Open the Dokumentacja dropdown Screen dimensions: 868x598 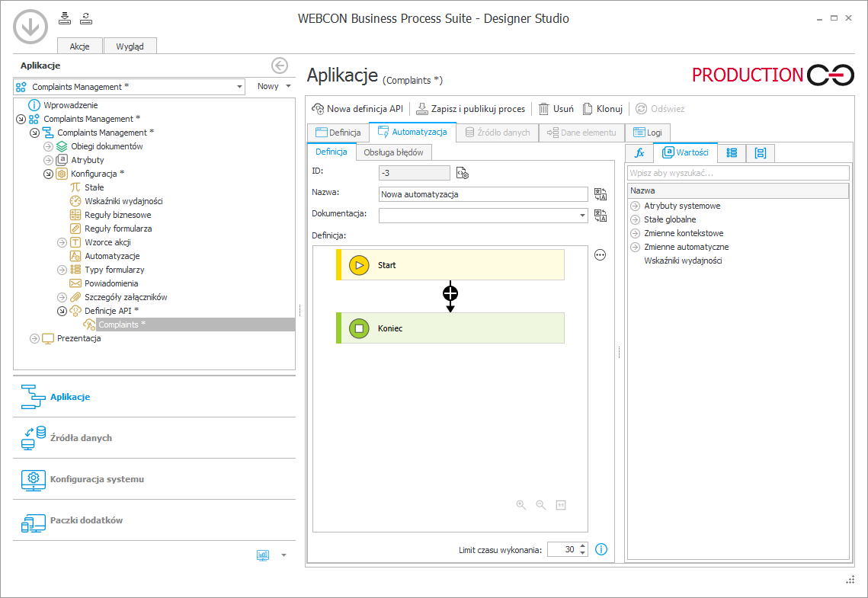[582, 215]
